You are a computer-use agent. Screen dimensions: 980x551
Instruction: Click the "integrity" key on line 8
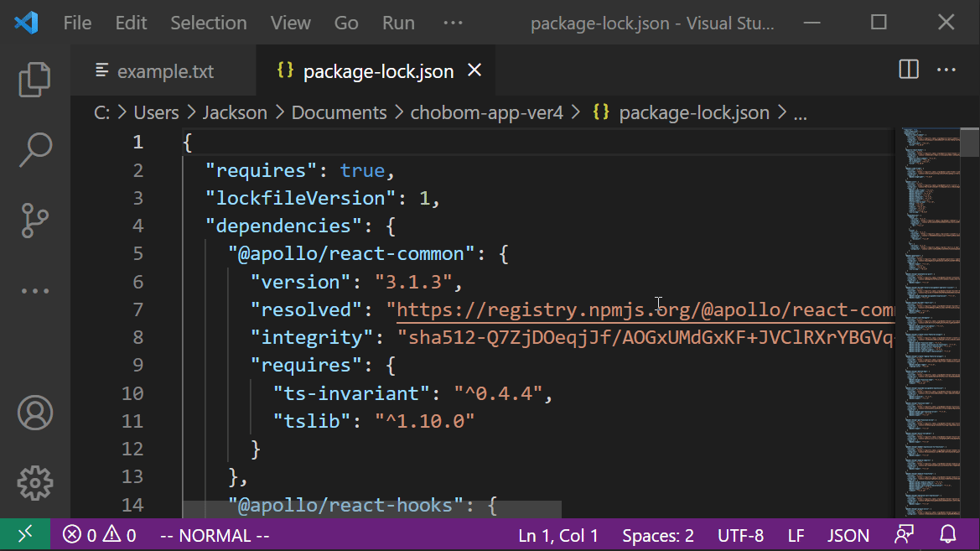click(312, 338)
